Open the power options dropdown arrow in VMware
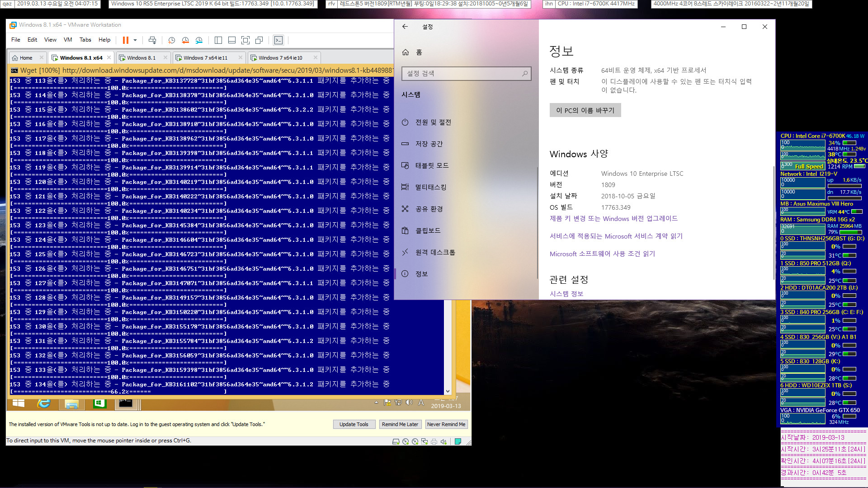The image size is (868, 488). [x=135, y=40]
